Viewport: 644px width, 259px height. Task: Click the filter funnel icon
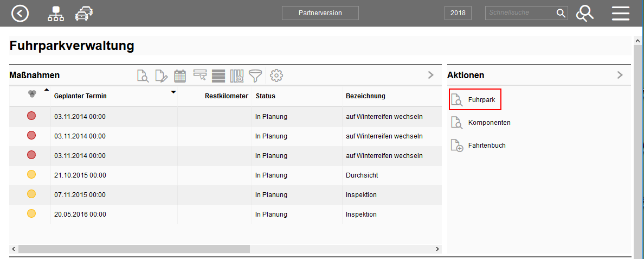click(255, 76)
